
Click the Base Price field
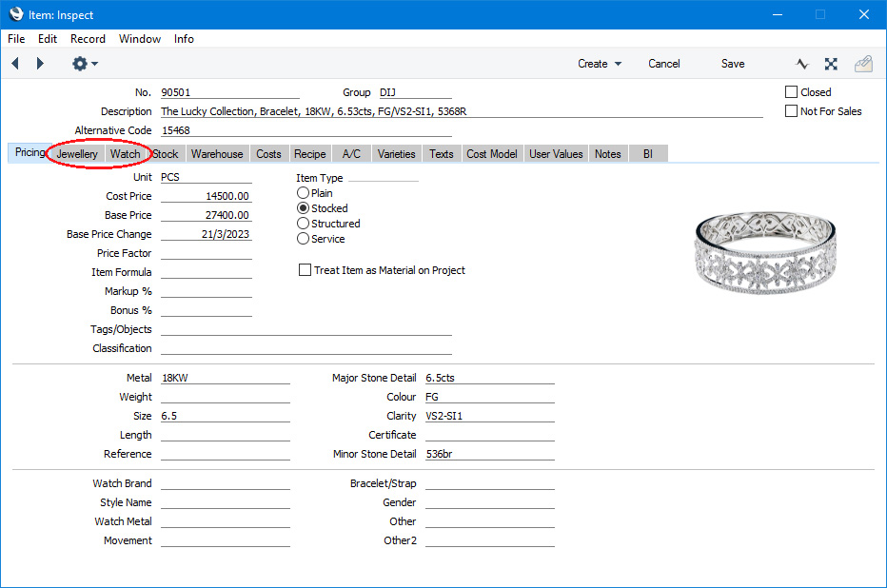point(206,215)
